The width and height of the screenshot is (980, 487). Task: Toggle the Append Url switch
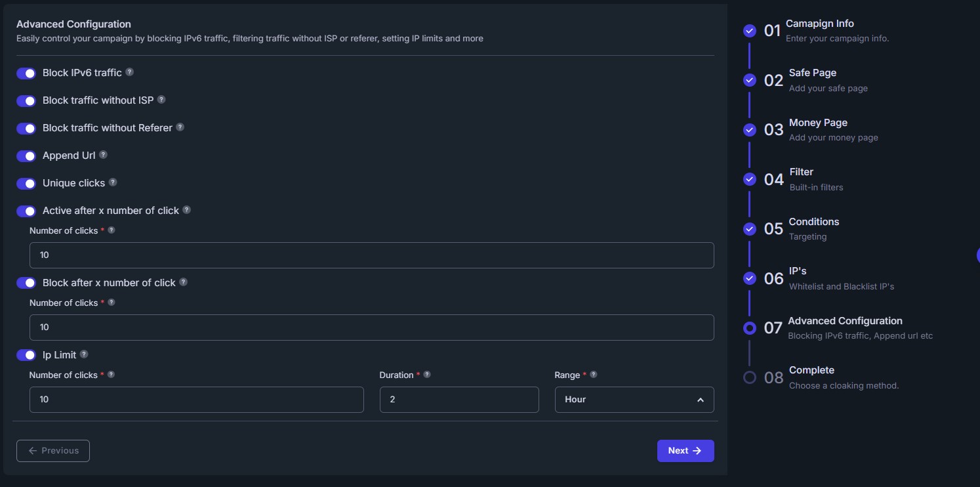click(26, 156)
